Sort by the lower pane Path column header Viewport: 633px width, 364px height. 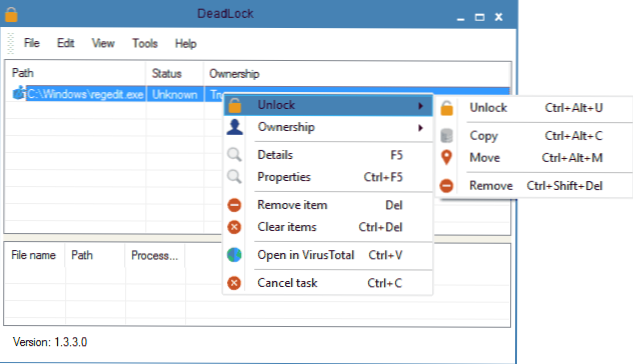(x=95, y=255)
